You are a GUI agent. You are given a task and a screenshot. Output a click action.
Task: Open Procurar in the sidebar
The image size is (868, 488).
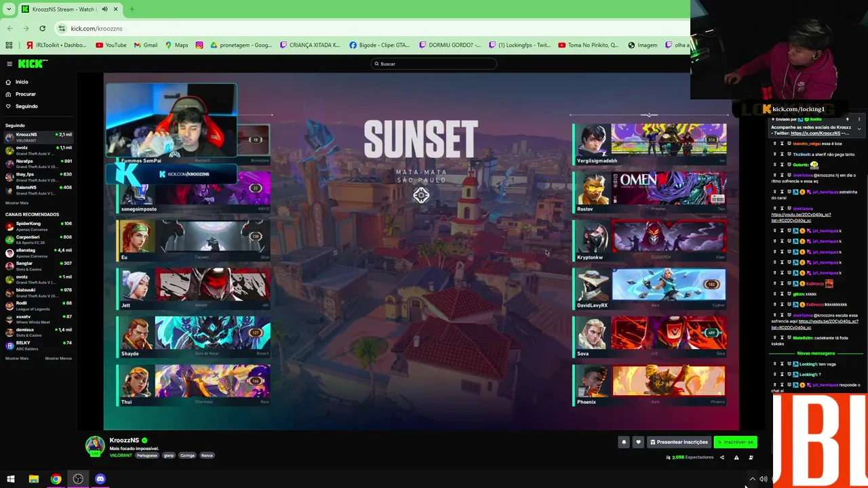[x=25, y=94]
